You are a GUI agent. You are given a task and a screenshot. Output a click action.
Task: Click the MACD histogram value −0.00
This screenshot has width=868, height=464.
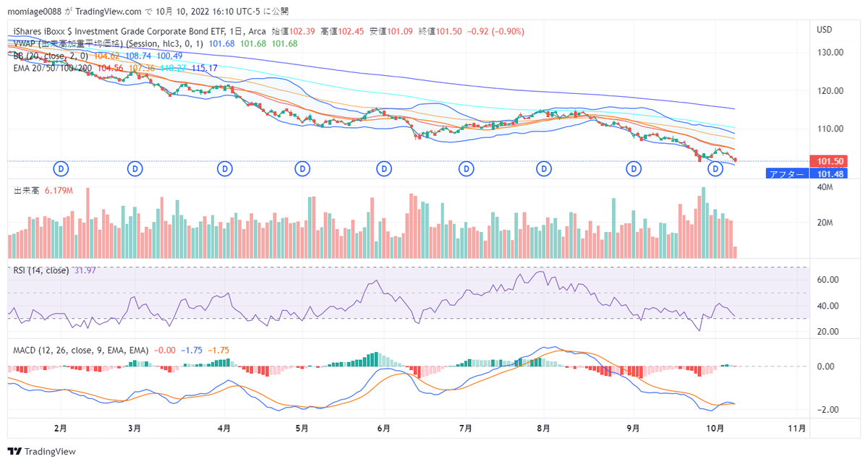point(164,350)
